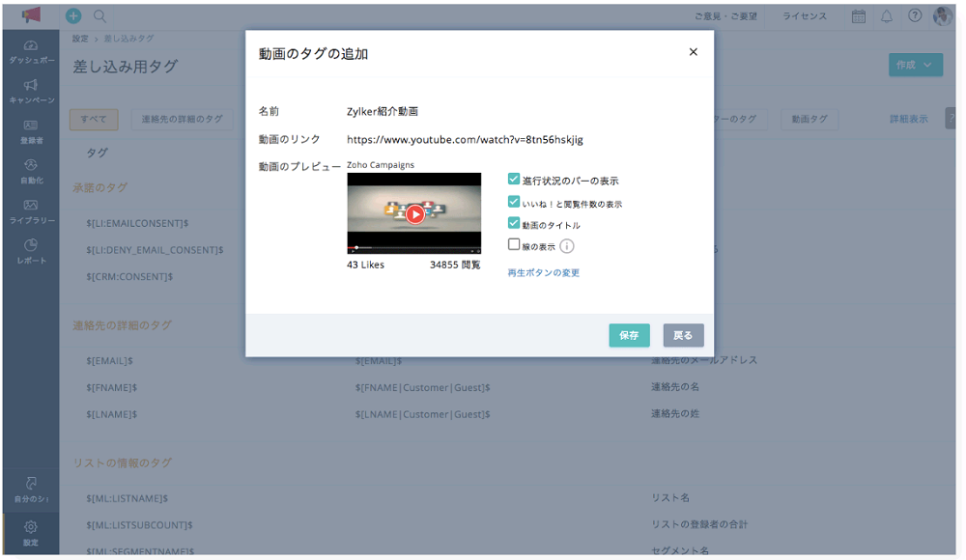
Task: Click the リストの情報のタグ section heading
Action: (x=122, y=462)
